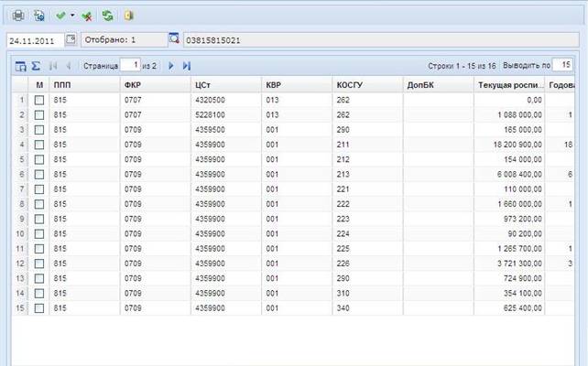Check the checkbox in row 4
The width and height of the screenshot is (588, 366).
coord(39,145)
